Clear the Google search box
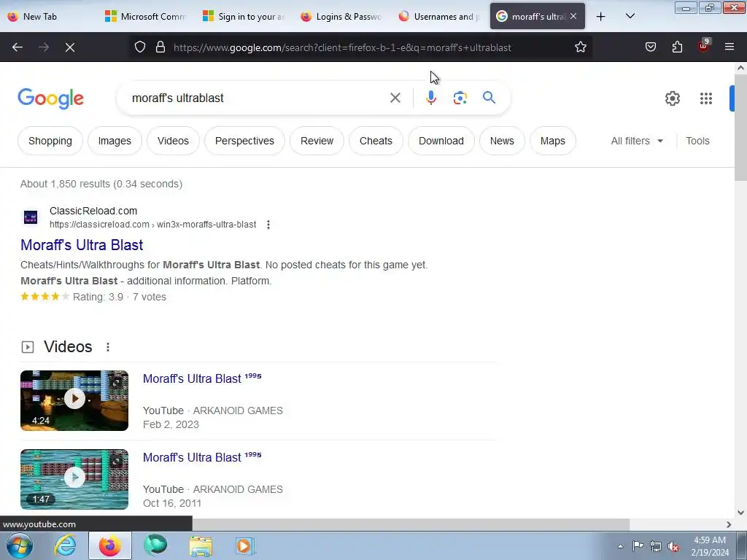Screen dimensions: 747x560 395,98
